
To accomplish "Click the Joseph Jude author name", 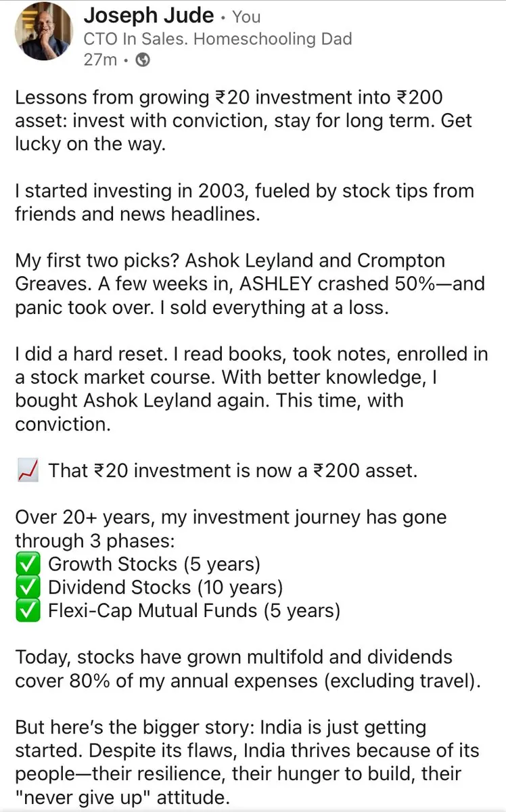I will point(148,16).
